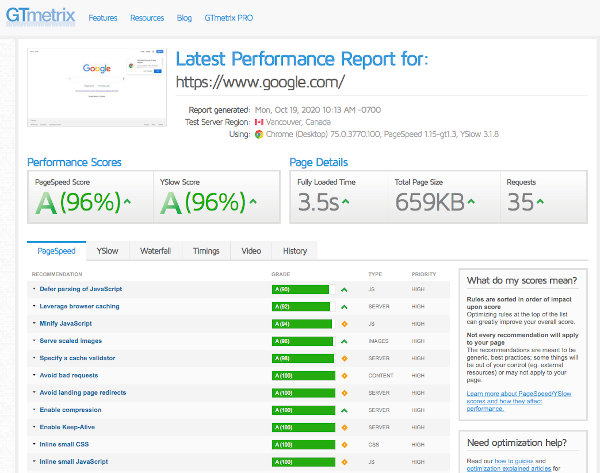This screenshot has height=473, width=600.
Task: Click the arrow next to Total Page Size
Action: coord(471,201)
